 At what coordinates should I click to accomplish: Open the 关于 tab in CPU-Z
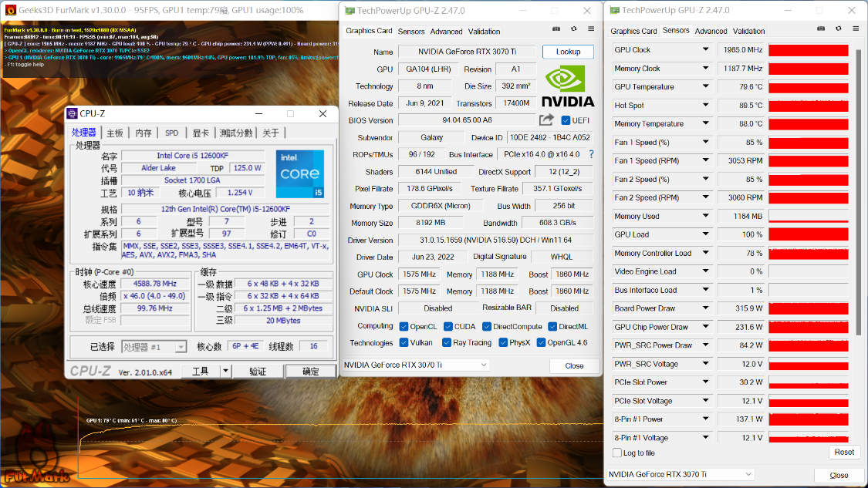(x=271, y=133)
